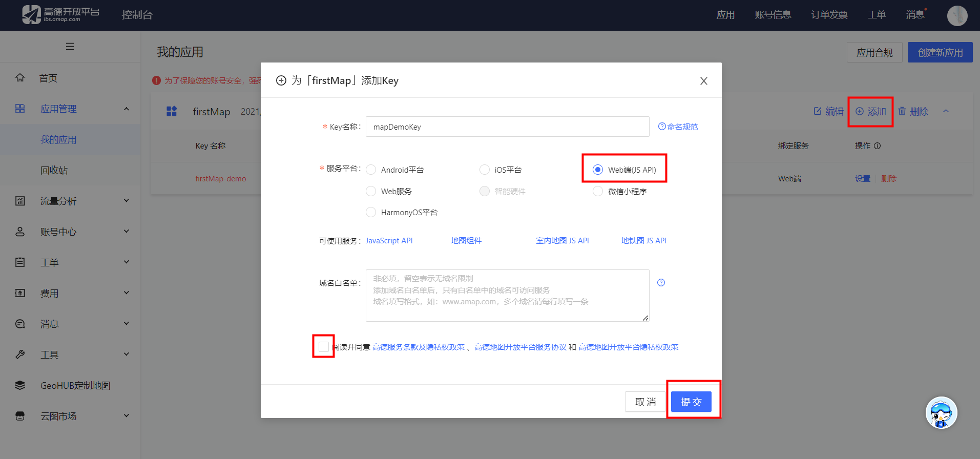Screen dimensions: 980x459
Task: Select the iOS平台 radio button
Action: [x=485, y=170]
